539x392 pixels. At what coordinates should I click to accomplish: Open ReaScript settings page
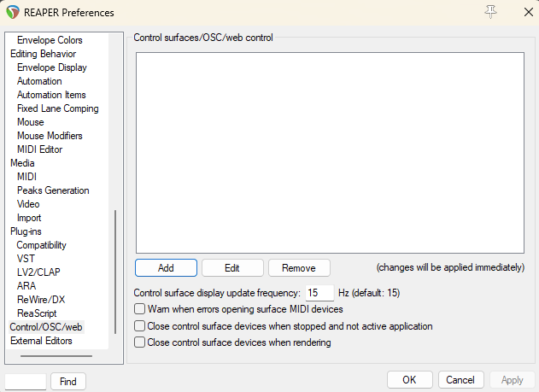point(37,313)
